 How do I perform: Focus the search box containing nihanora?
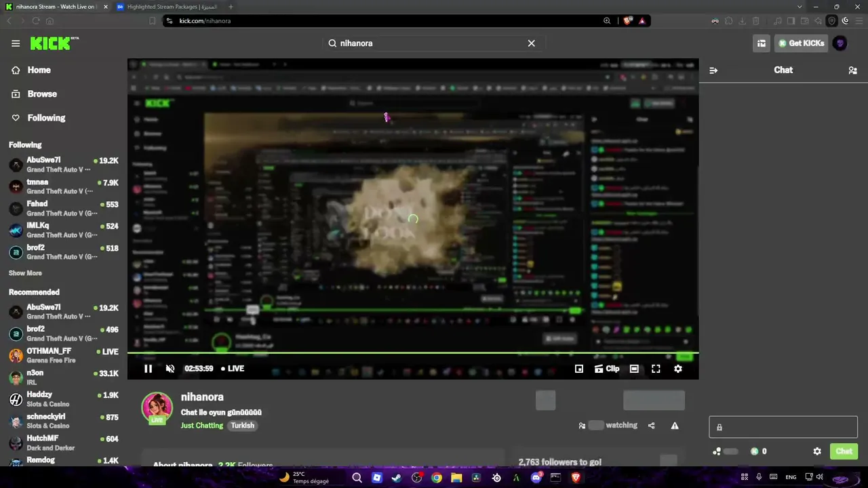[433, 43]
